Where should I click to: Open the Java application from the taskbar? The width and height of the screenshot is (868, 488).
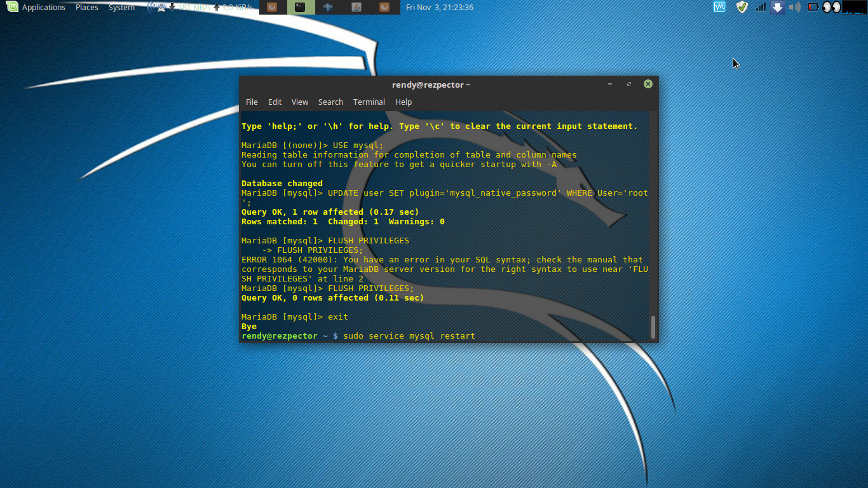(x=356, y=7)
